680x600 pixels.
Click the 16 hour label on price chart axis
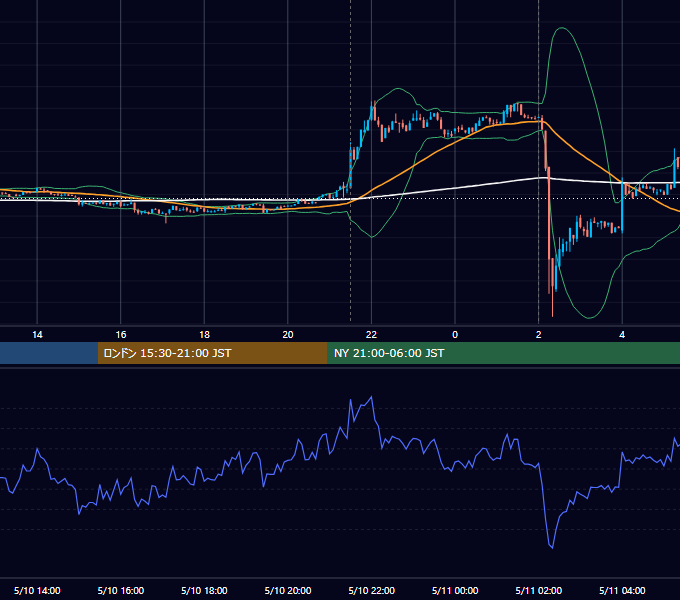pos(121,335)
